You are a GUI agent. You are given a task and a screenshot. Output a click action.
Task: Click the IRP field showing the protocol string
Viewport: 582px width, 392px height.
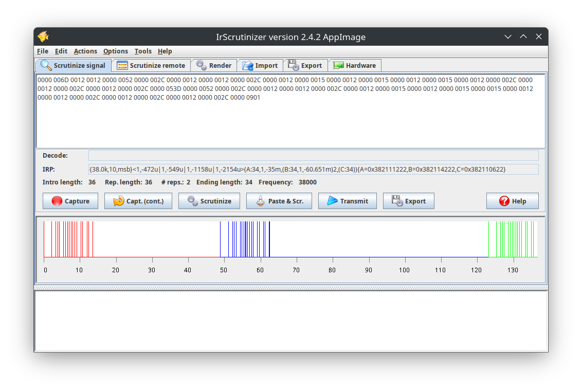coord(313,170)
